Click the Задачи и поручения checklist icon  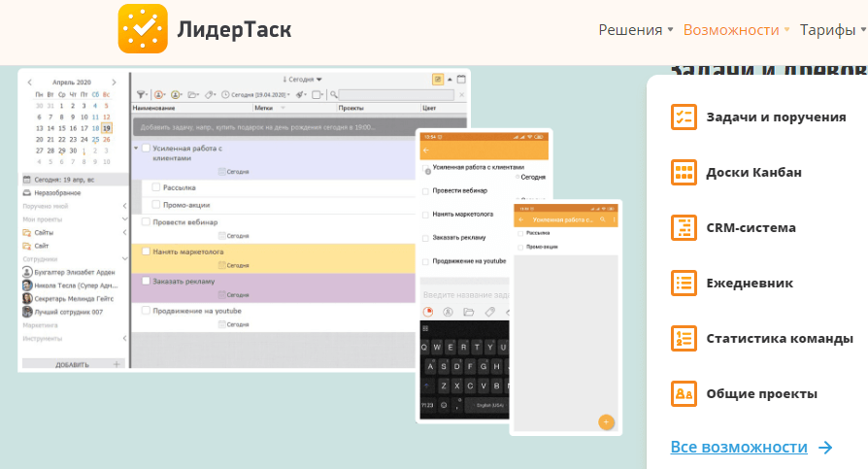pyautogui.click(x=684, y=117)
